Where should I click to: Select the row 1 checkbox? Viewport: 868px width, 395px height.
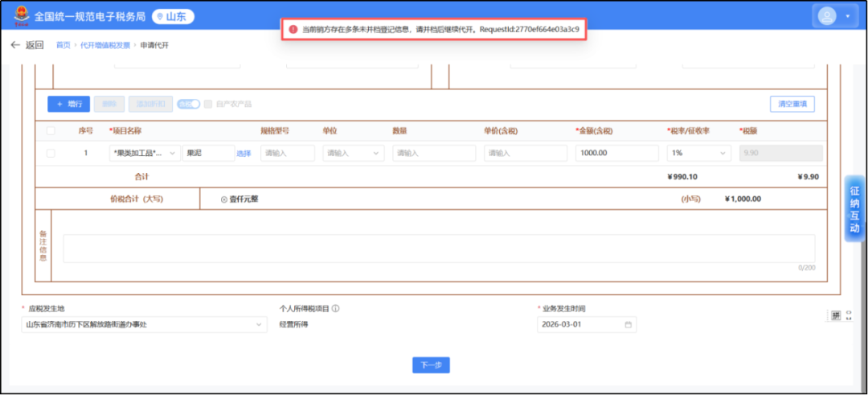pos(51,153)
